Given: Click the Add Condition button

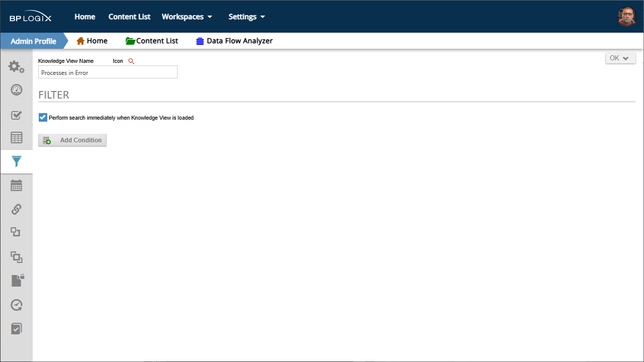Looking at the screenshot, I should tap(72, 140).
